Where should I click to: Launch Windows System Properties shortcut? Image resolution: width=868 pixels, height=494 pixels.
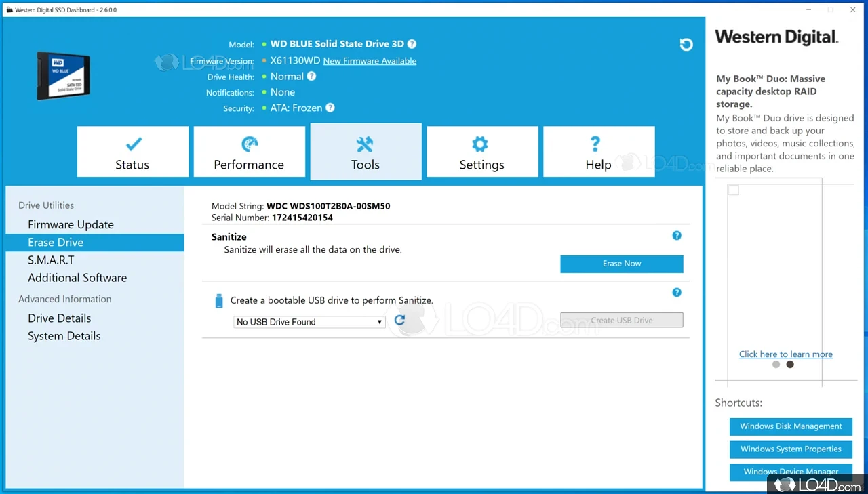[791, 449]
